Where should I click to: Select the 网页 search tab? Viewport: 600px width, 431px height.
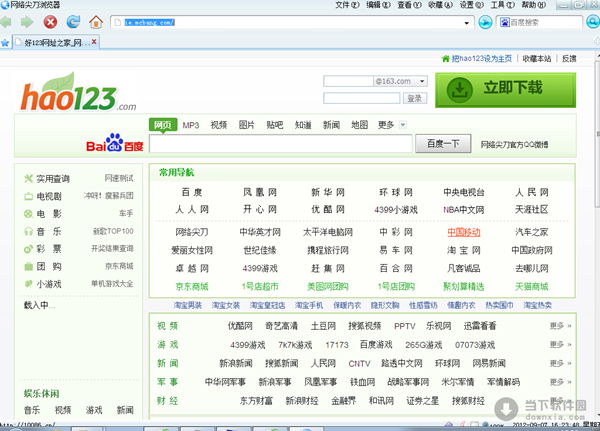[x=163, y=125]
